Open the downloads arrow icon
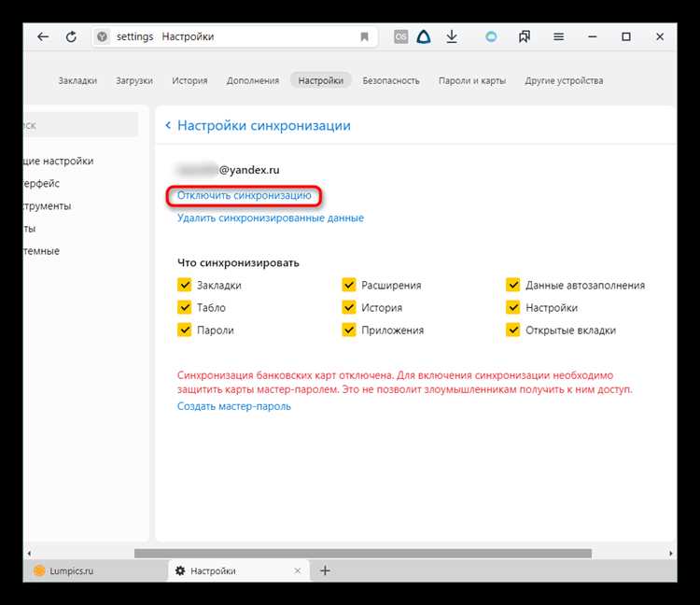 click(452, 36)
